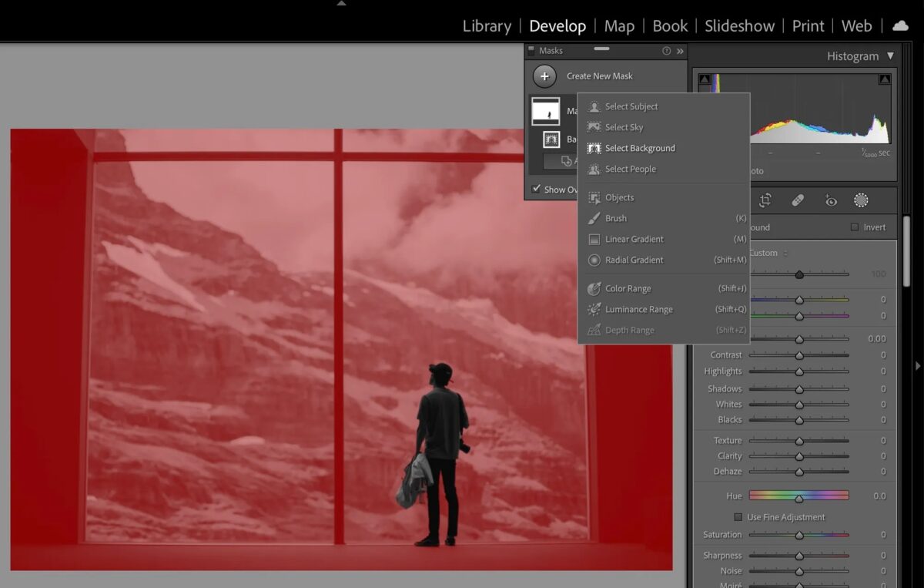Screen dimensions: 924x588
Task: Click the Select Sky mask icon
Action: pyautogui.click(x=592, y=127)
